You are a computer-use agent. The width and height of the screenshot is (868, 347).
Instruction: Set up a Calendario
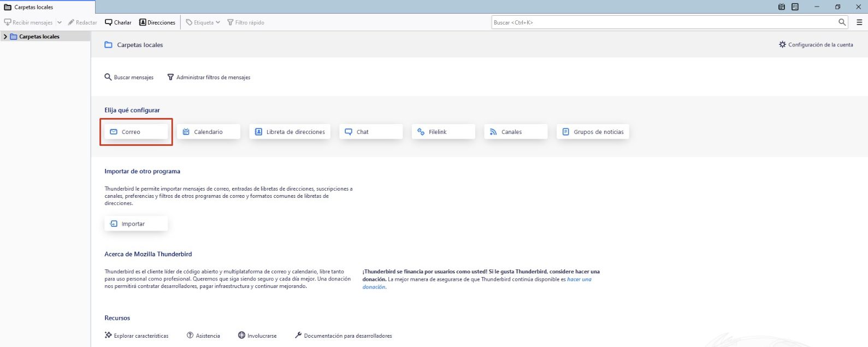pos(209,132)
